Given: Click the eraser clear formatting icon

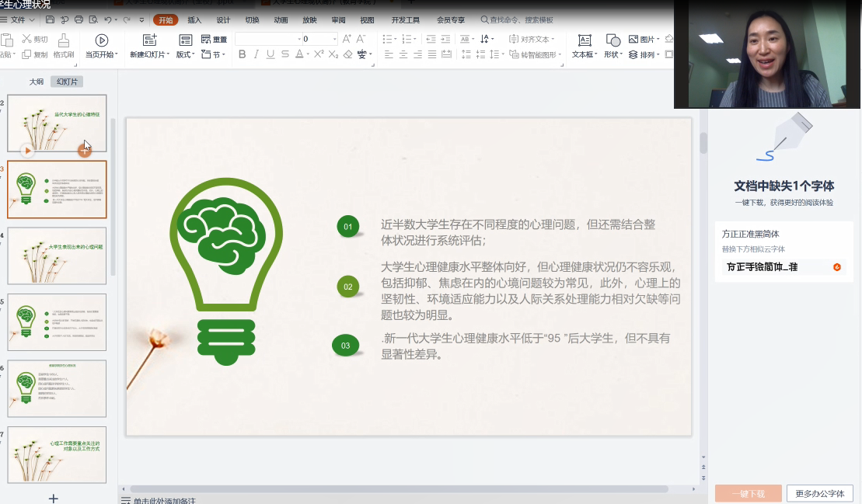Looking at the screenshot, I should pos(347,54).
